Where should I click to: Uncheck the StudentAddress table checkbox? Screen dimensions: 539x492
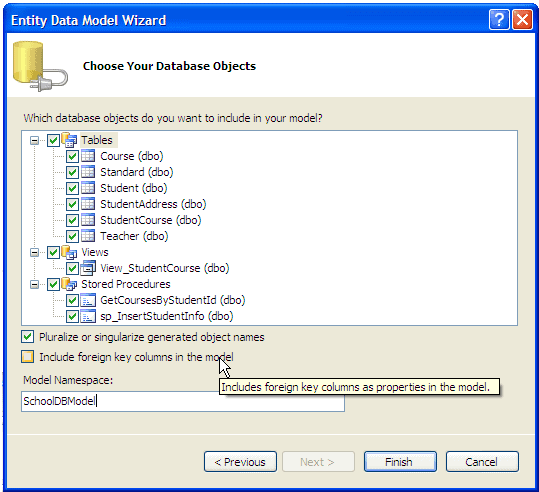72,204
